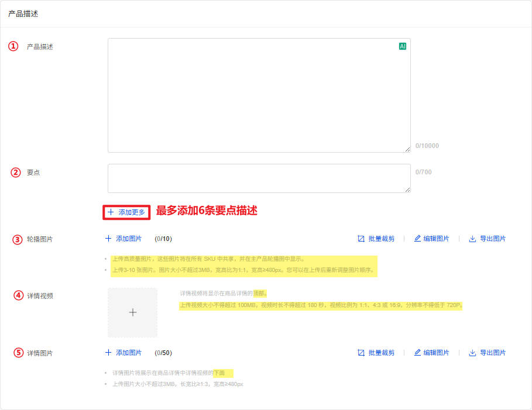Click the 0/700 character counter

point(423,173)
